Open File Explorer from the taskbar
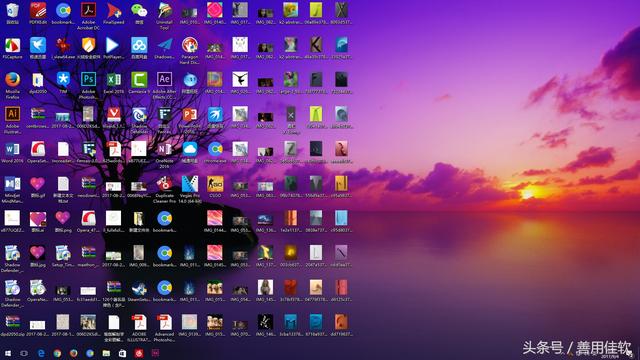 (106, 353)
